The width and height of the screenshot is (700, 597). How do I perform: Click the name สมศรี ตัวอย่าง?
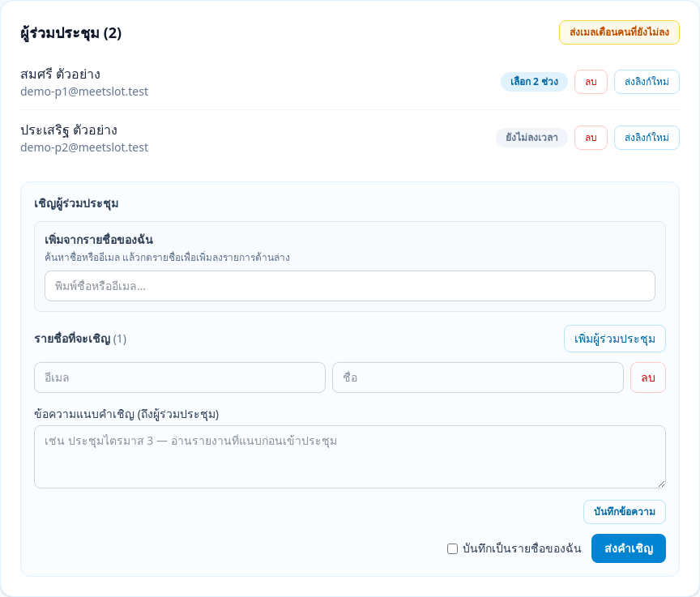[60, 74]
